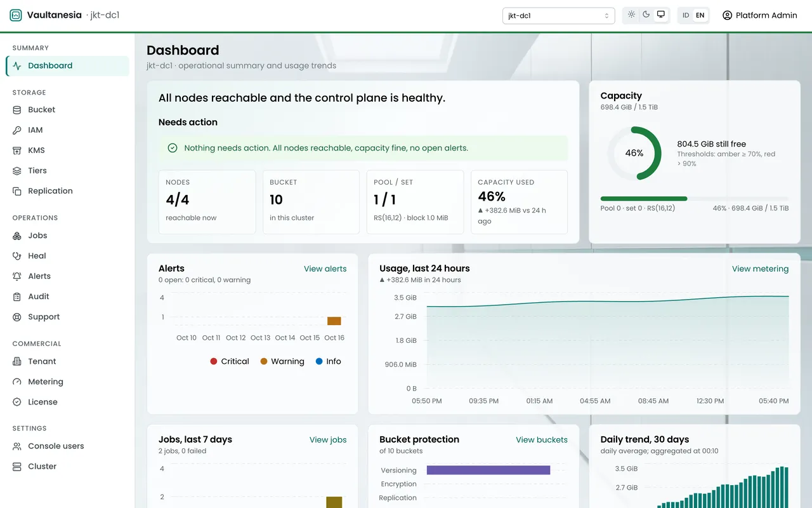Click the 46% capacity donut chart
This screenshot has height=508, width=812.
pos(634,153)
